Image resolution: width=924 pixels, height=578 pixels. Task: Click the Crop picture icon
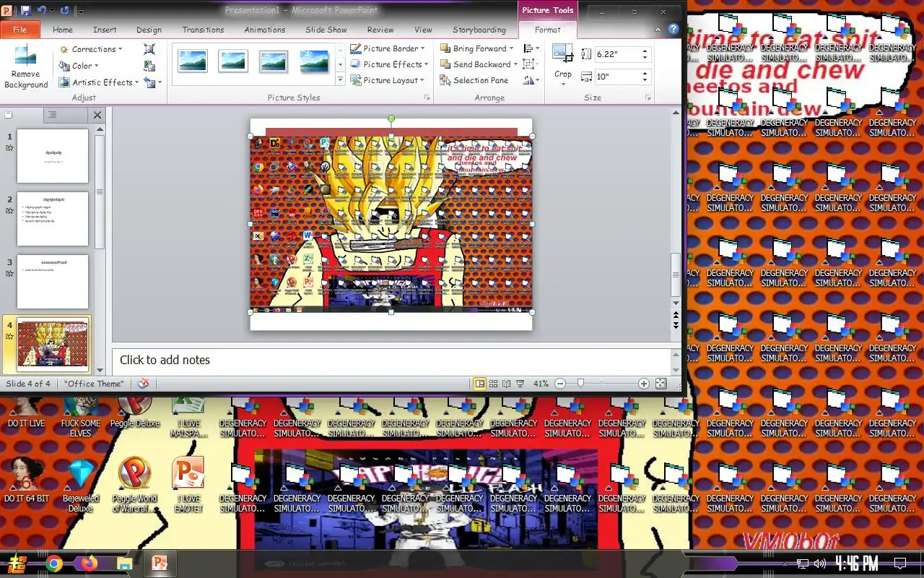(x=563, y=53)
